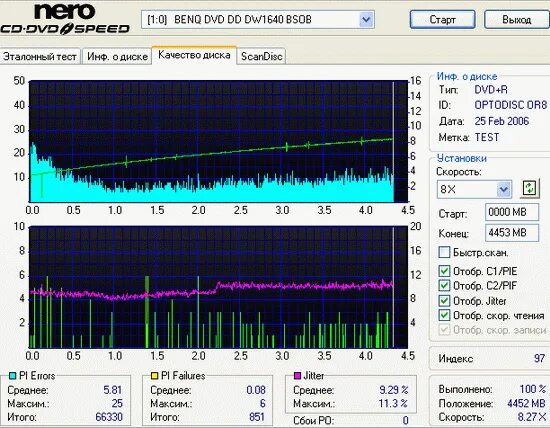This screenshot has width=550, height=428.
Task: Enable the Быстр.скан. quick scan checkbox
Action: 444,252
